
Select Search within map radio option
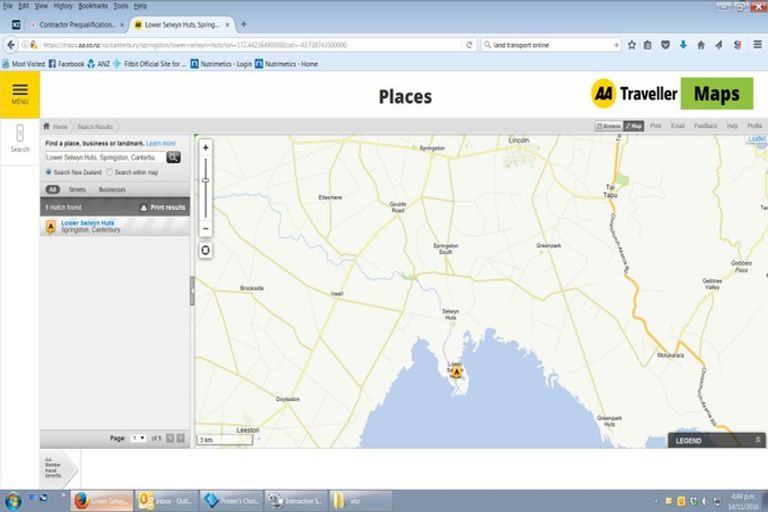click(109, 172)
